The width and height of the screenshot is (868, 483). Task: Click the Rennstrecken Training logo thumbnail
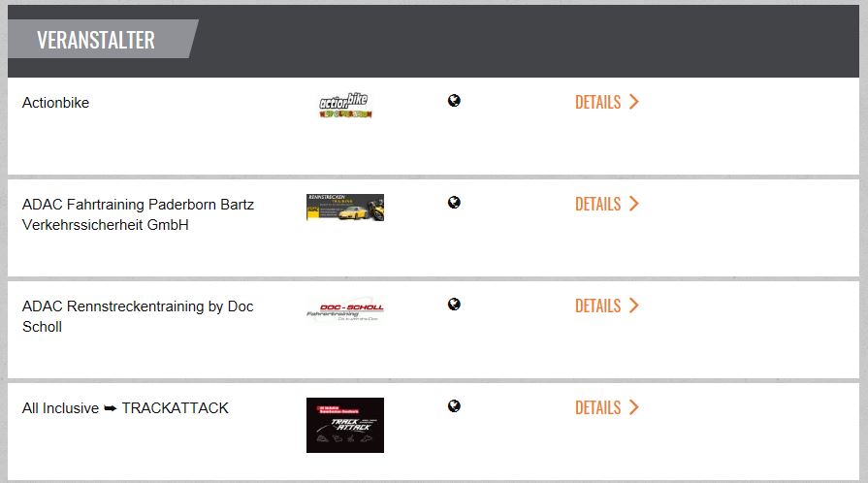[345, 207]
